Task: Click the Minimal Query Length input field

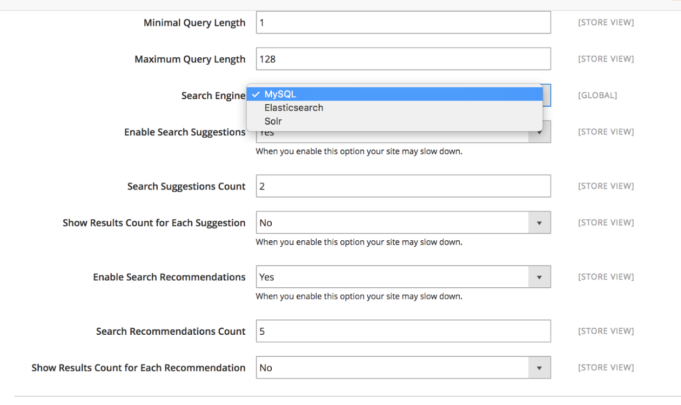Action: (x=403, y=23)
